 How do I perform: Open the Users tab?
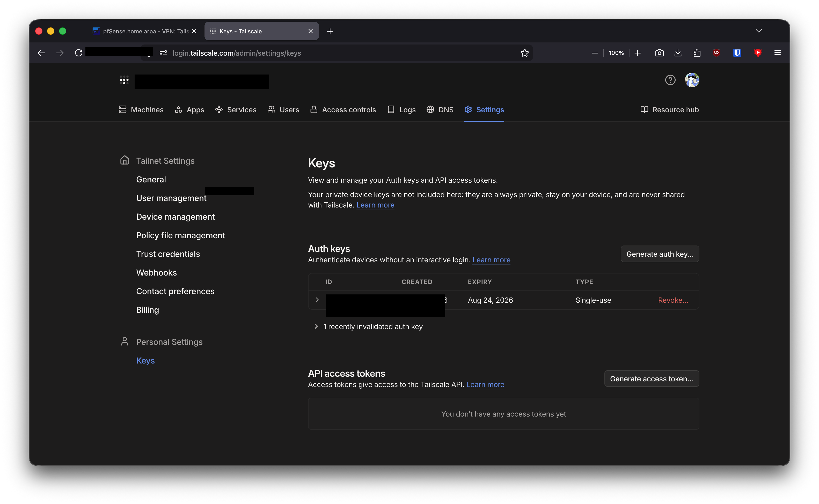pyautogui.click(x=283, y=110)
